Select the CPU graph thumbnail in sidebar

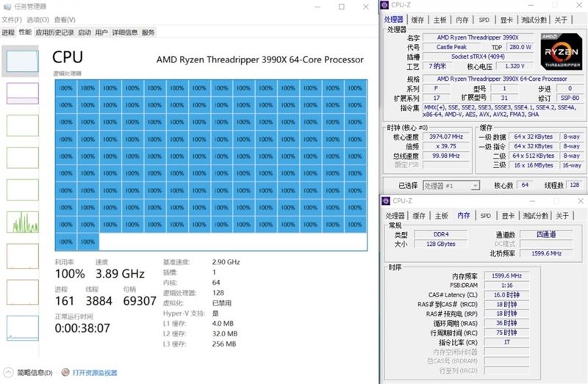tap(23, 61)
